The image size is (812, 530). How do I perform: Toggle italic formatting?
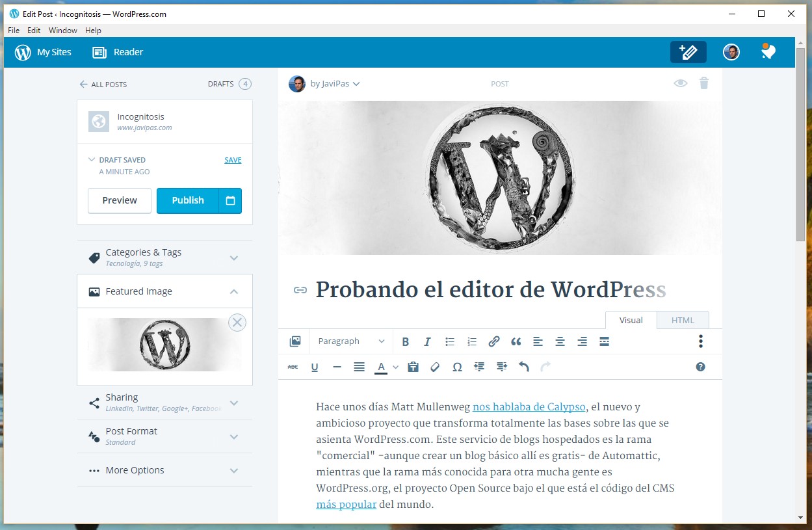pos(427,341)
